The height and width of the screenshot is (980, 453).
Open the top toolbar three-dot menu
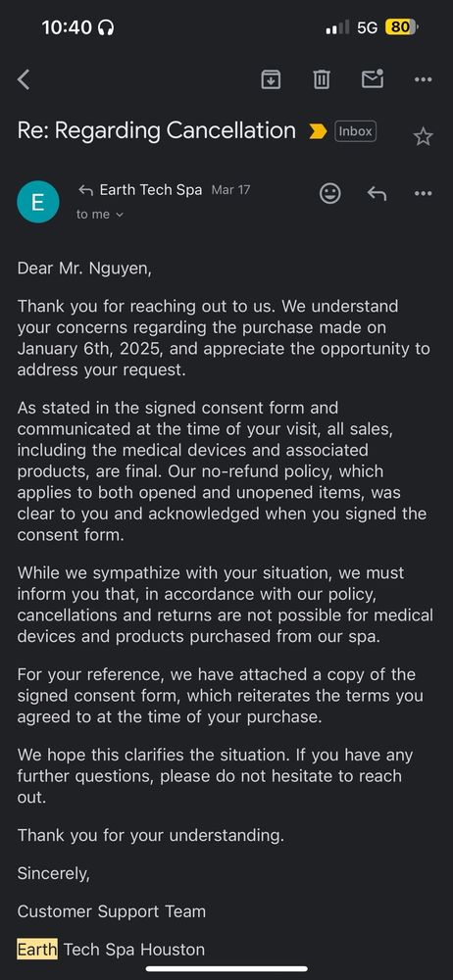point(423,79)
